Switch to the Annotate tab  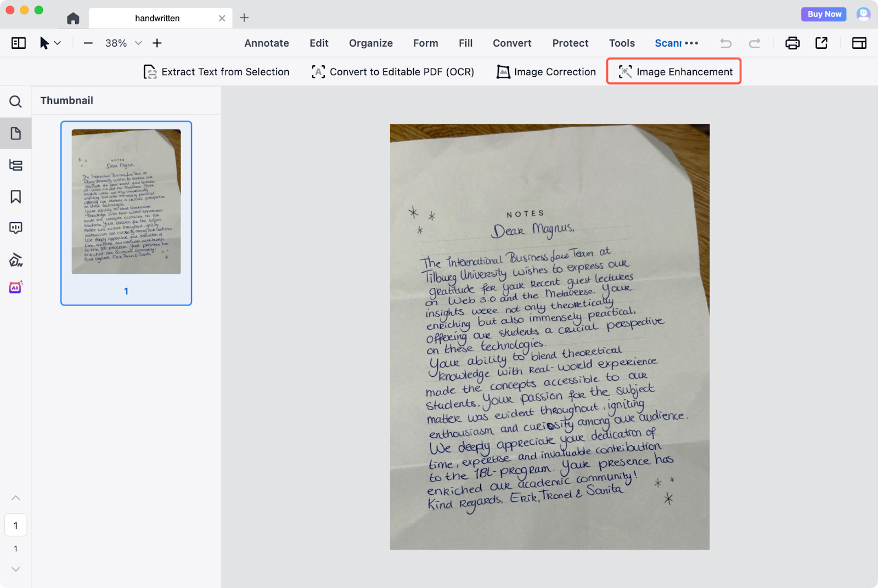click(267, 43)
